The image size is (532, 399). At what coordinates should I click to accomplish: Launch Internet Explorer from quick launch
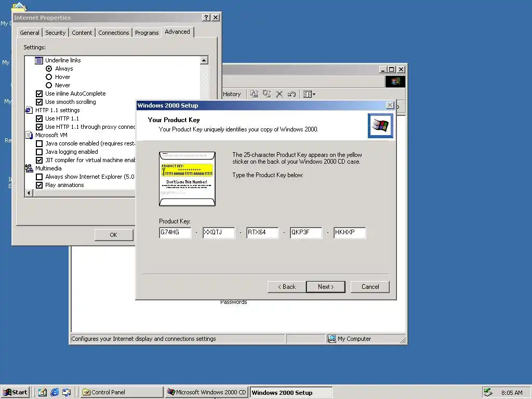coord(55,392)
